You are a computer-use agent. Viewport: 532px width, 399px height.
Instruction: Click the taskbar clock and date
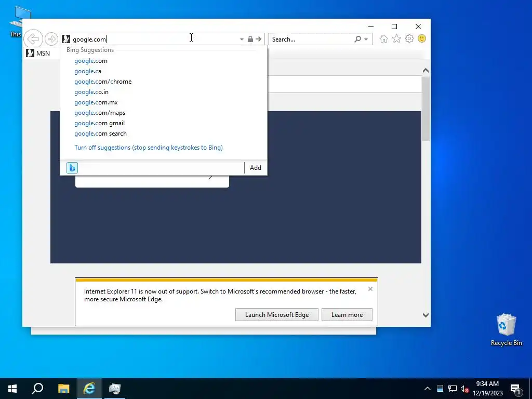click(x=487, y=389)
